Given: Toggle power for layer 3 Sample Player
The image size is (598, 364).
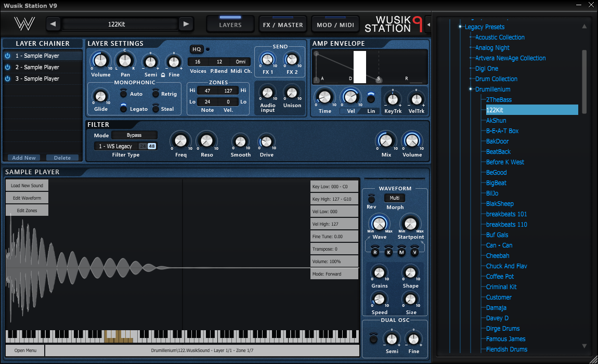Looking at the screenshot, I should pyautogui.click(x=8, y=79).
